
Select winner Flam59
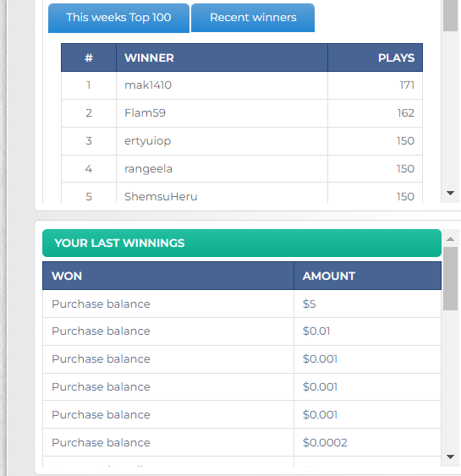[145, 113]
